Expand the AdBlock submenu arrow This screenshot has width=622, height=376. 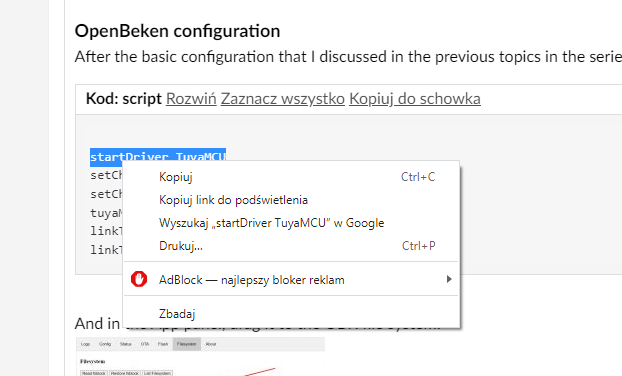(449, 279)
